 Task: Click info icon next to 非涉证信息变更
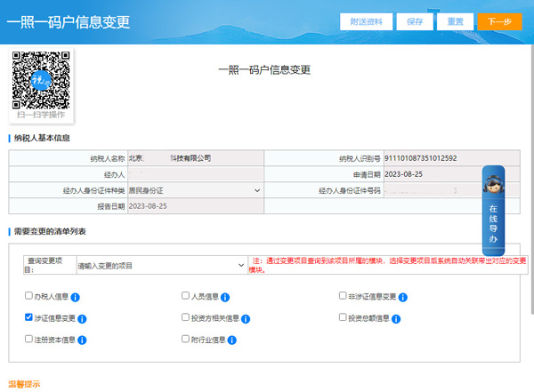[403, 298]
